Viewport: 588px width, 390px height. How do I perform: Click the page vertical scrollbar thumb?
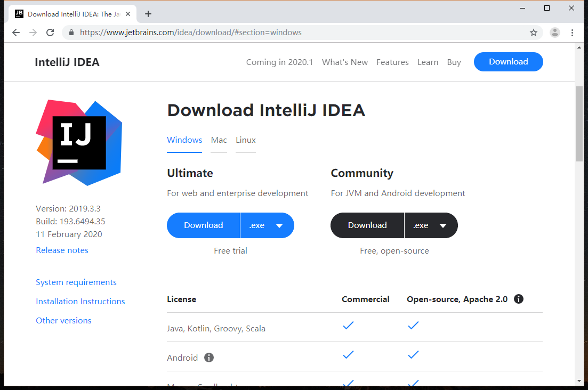[579, 124]
